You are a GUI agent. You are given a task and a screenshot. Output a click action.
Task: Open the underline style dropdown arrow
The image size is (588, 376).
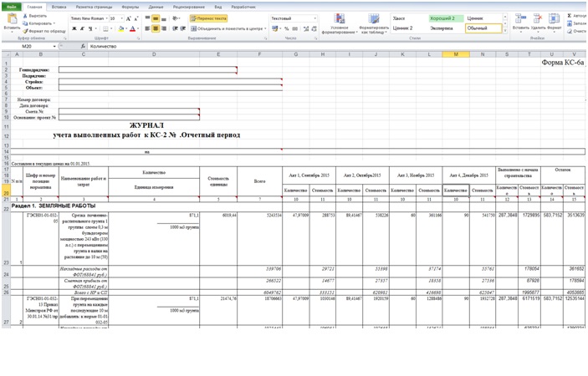click(95, 29)
